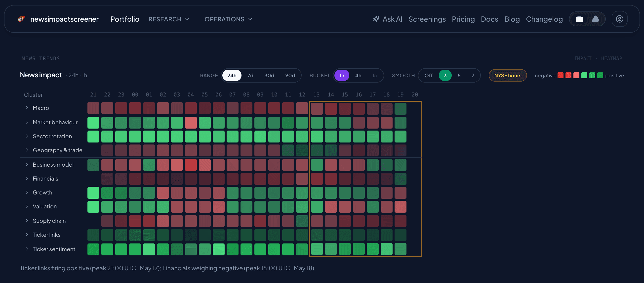Select the 90d range option

coord(290,75)
